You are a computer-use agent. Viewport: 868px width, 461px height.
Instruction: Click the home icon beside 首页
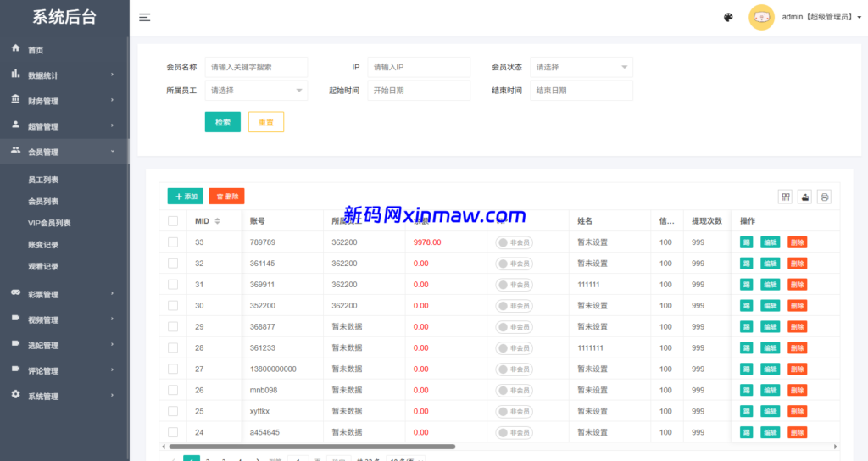(x=15, y=48)
